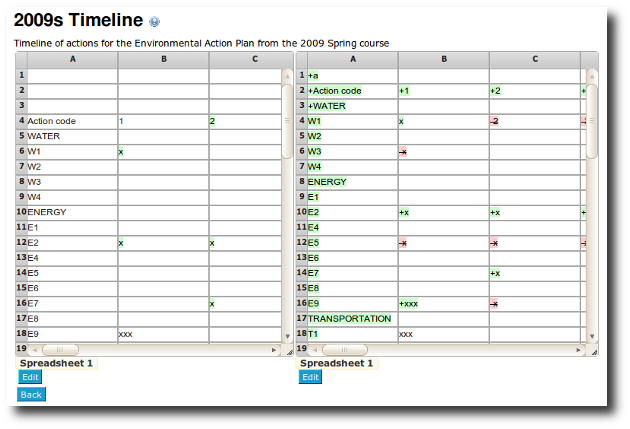This screenshot has width=630, height=429.
Task: Select column B header in left spreadsheet
Action: pyautogui.click(x=164, y=59)
